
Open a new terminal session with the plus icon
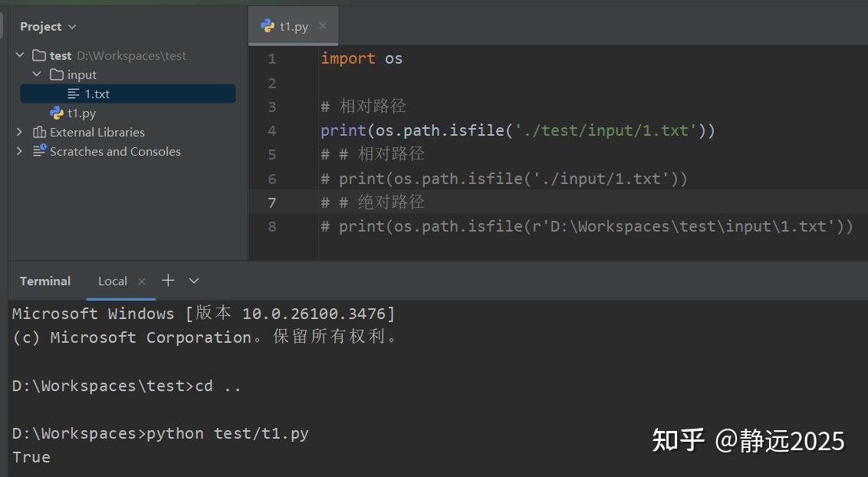168,281
